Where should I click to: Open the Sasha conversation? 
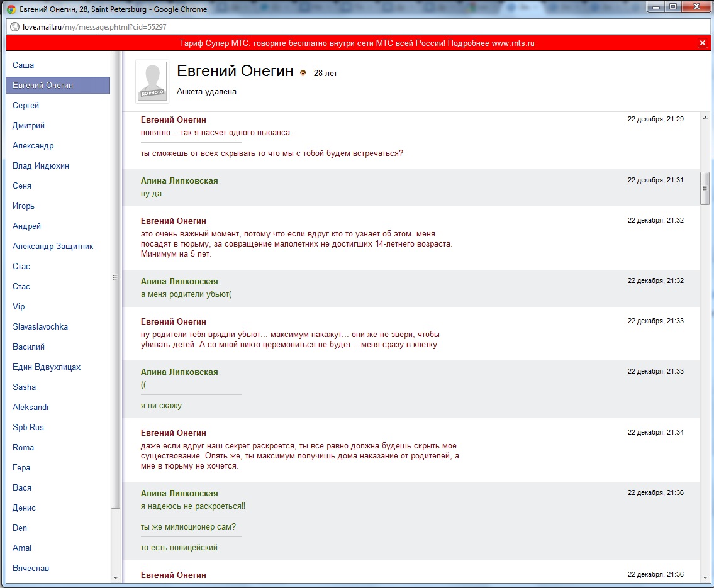click(24, 387)
